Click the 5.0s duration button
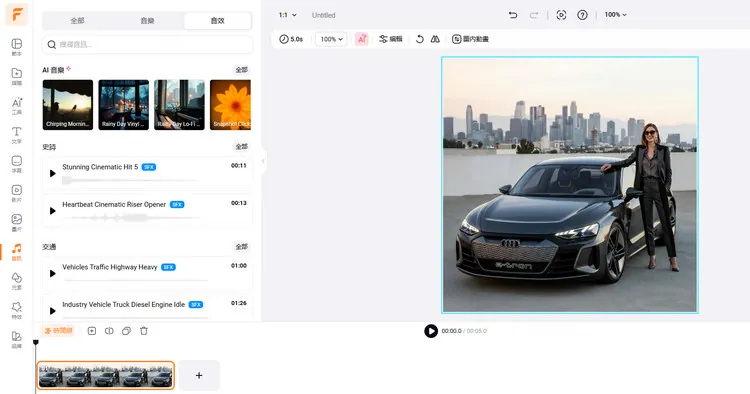 point(291,39)
